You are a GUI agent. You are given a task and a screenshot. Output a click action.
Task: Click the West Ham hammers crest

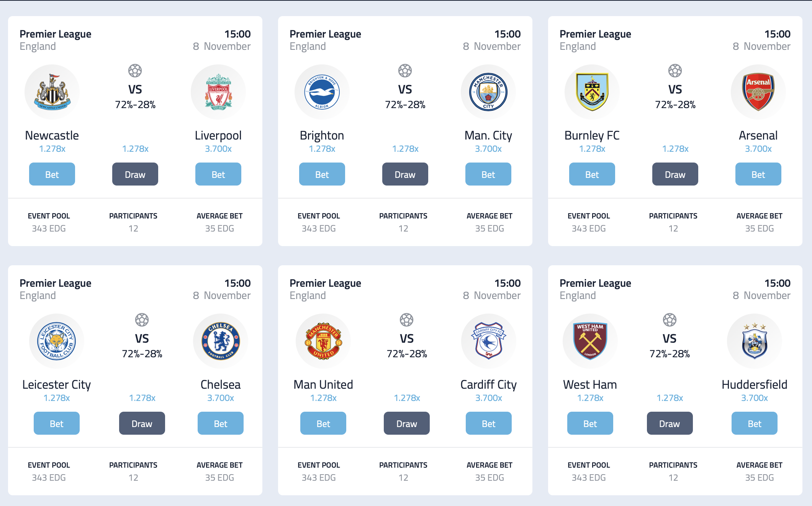click(590, 341)
